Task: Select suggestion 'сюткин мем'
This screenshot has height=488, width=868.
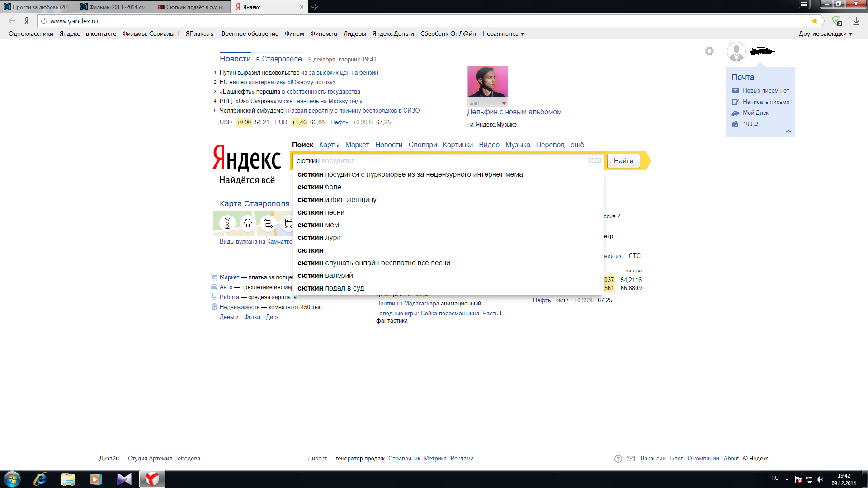Action: click(x=448, y=225)
